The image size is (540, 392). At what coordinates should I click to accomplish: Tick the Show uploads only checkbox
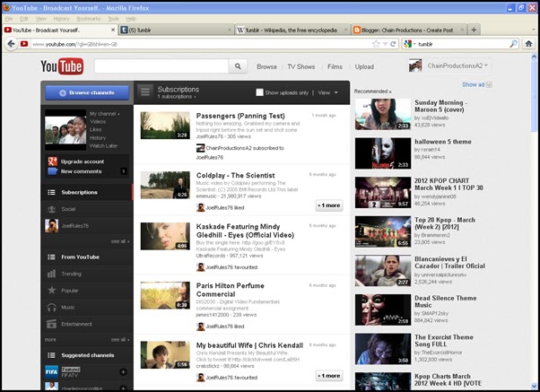(259, 92)
